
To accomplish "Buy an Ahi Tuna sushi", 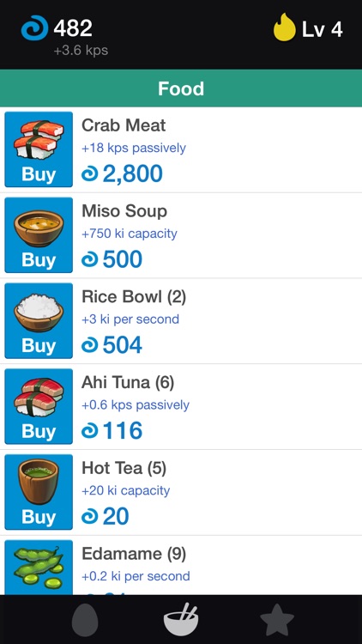I will point(39,406).
